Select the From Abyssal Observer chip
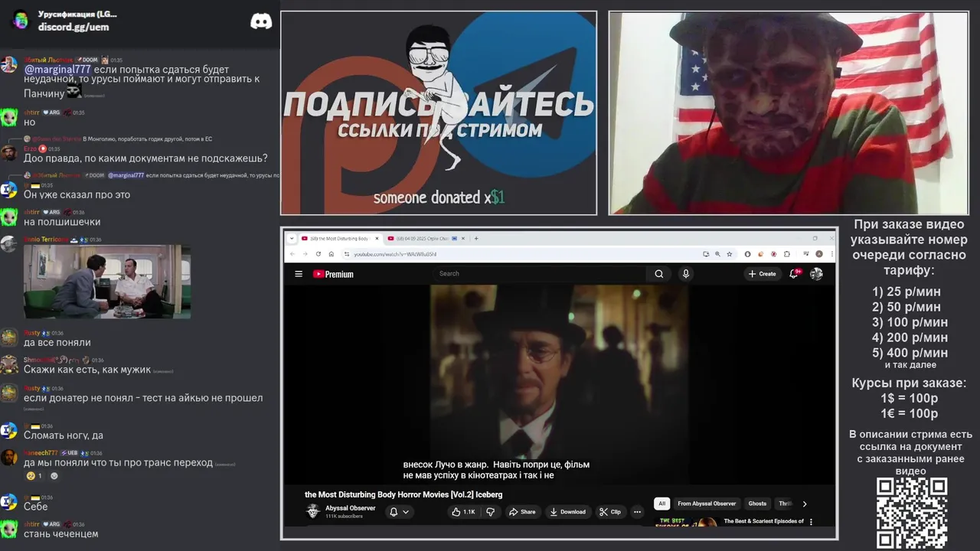Viewport: 980px width, 551px height. pos(707,504)
